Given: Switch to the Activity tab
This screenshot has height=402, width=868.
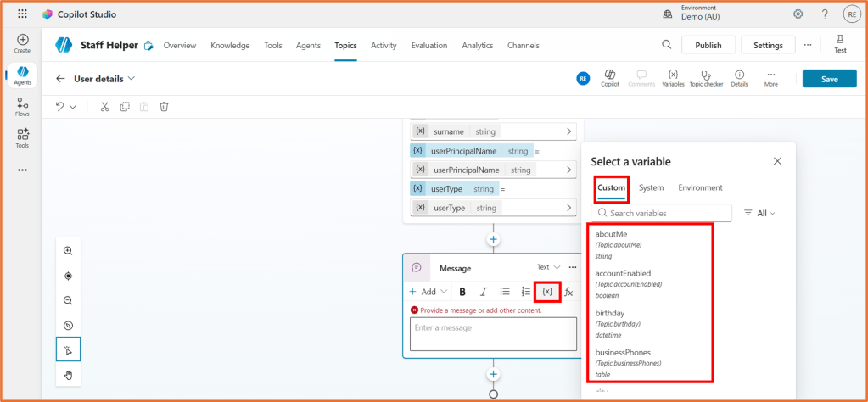Looking at the screenshot, I should (384, 45).
